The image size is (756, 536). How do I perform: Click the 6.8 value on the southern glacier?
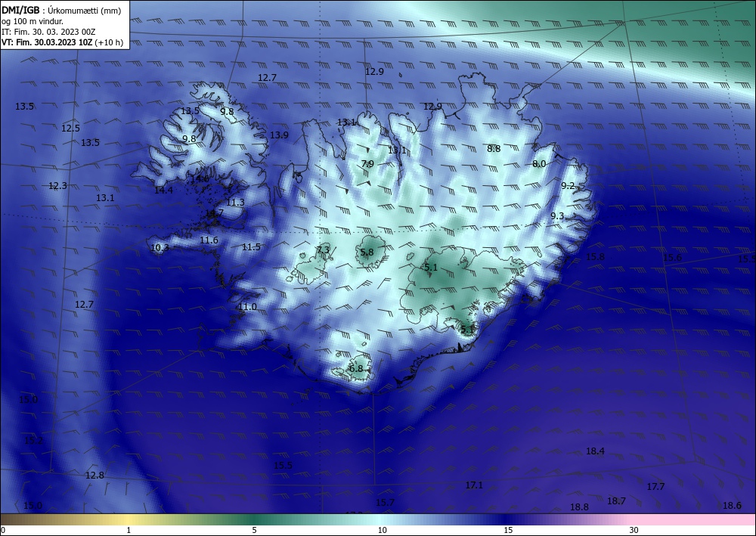[x=356, y=369]
